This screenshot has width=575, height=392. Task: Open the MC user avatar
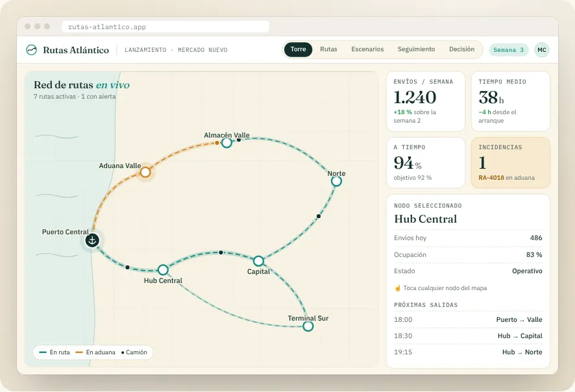542,50
